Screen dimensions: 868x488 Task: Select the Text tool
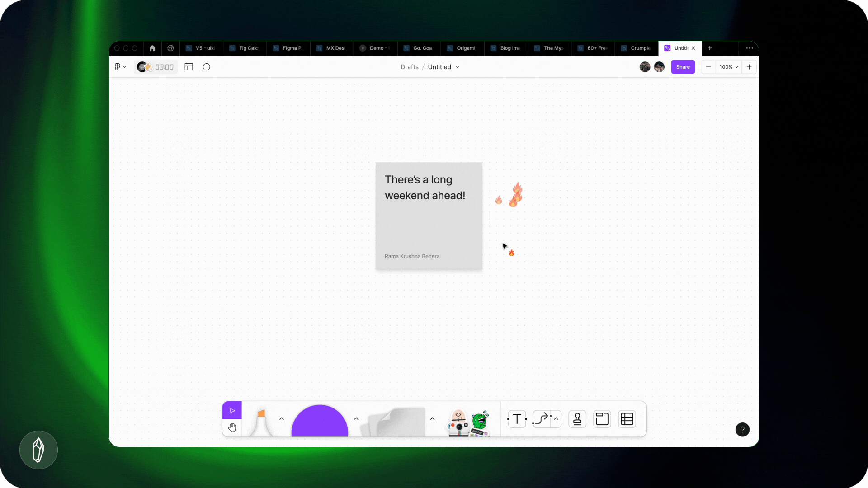517,419
